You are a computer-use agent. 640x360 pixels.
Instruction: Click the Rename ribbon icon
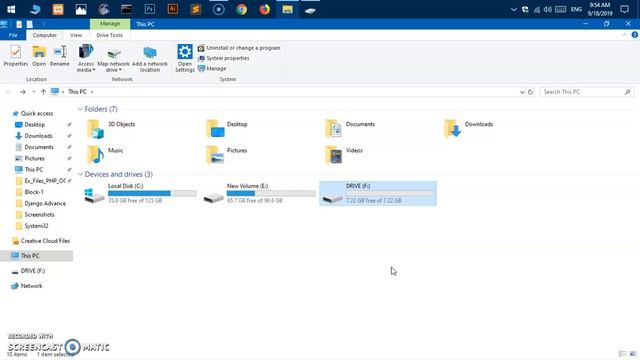click(x=60, y=56)
